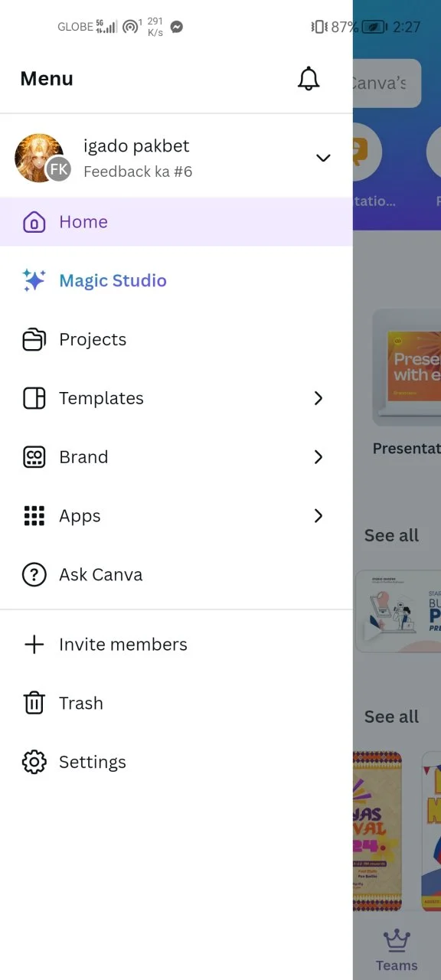The height and width of the screenshot is (980, 441).
Task: Tap See all above the business presentation card
Action: click(x=391, y=536)
